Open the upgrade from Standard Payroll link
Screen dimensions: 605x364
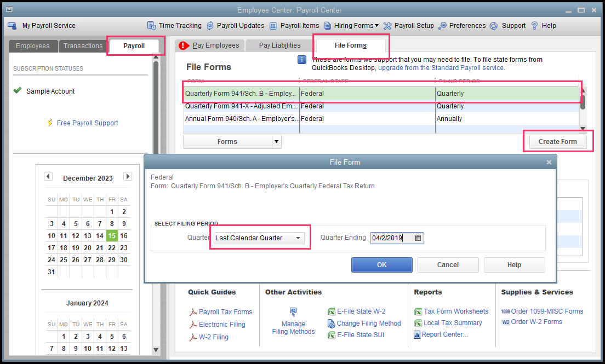(x=441, y=68)
